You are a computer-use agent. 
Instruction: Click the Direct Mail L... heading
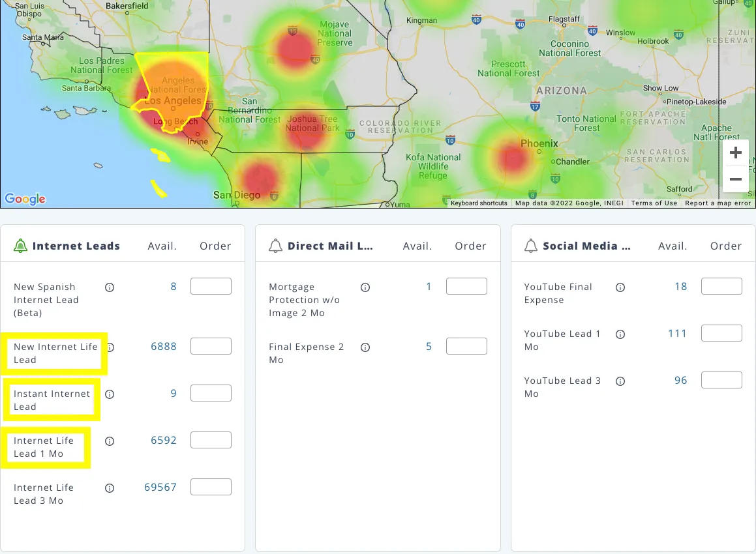[330, 246]
